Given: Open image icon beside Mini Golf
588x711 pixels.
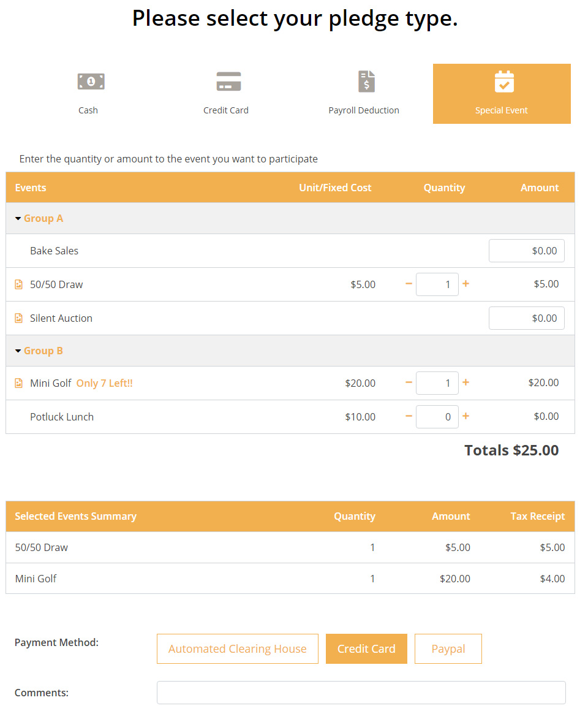Looking at the screenshot, I should [18, 383].
